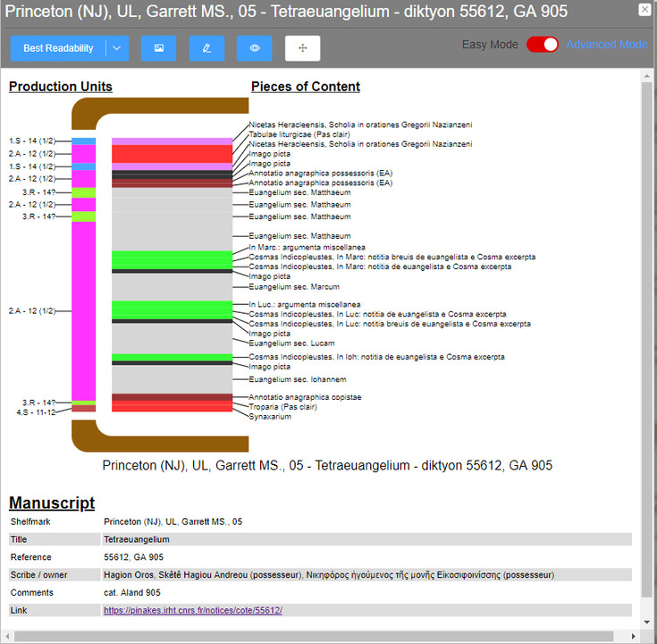Click 'Tabulae liturgicae (Pas clair)' label
The image size is (657, 644).
(299, 134)
